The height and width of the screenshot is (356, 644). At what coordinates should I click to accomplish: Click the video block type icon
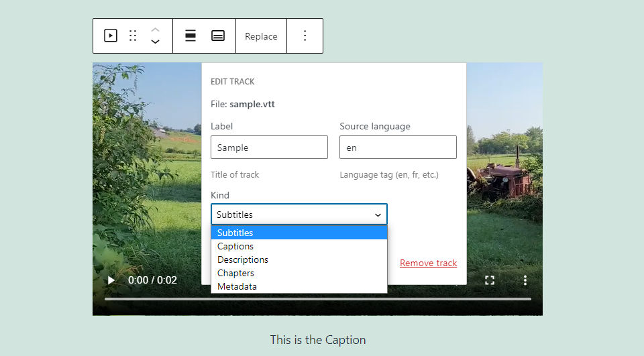(x=111, y=36)
